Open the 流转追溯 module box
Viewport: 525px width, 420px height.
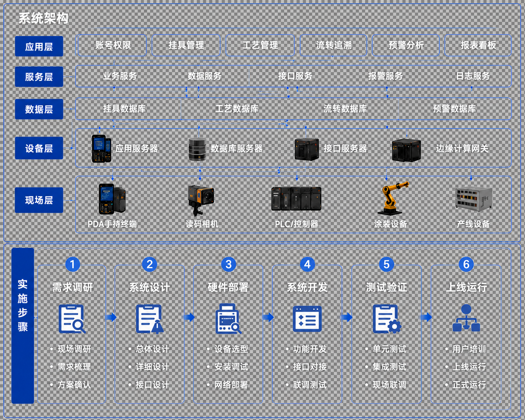pos(333,45)
